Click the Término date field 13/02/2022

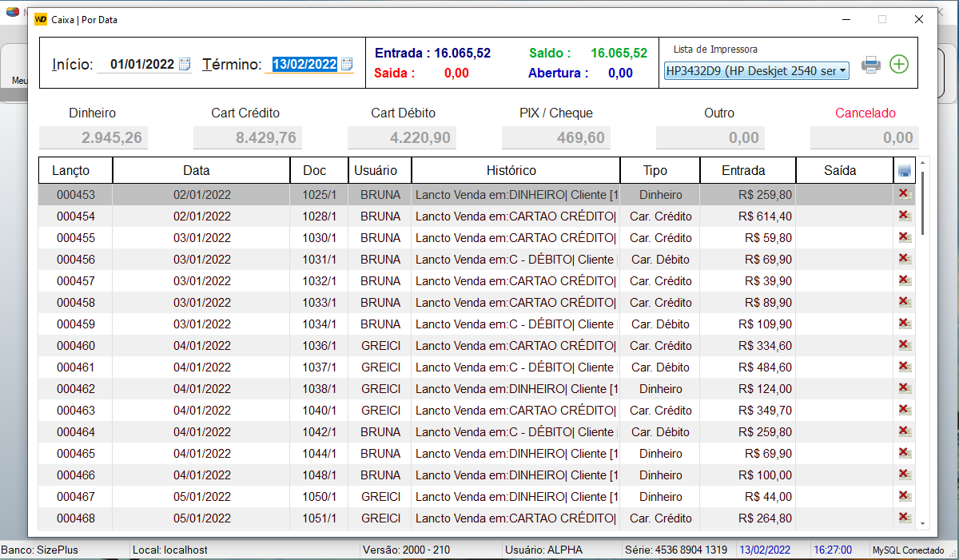pos(304,65)
